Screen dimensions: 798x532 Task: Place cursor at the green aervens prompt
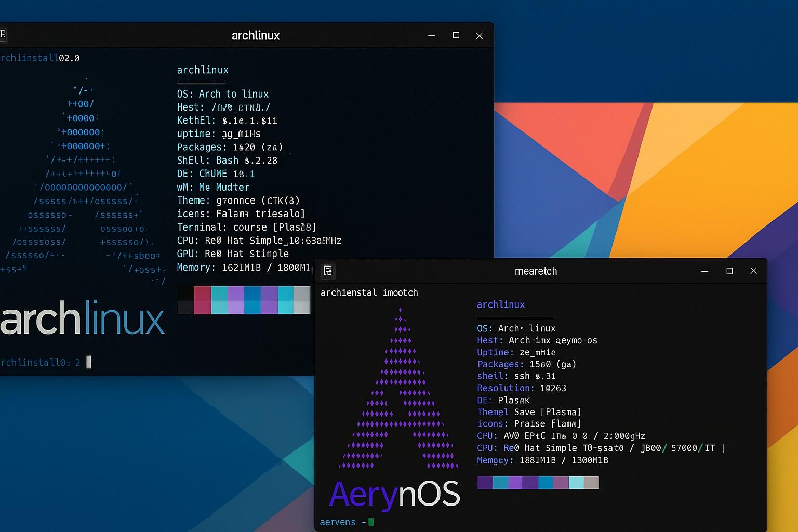(371, 522)
